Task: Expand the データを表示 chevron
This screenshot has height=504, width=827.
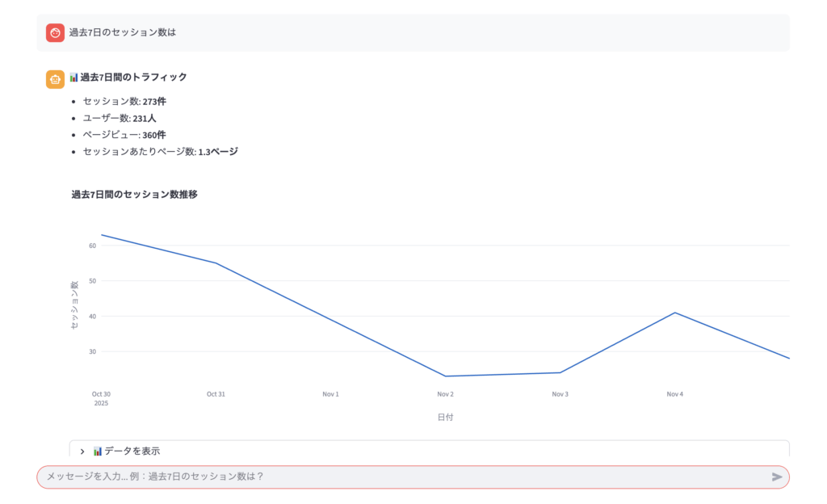Action: click(82, 451)
